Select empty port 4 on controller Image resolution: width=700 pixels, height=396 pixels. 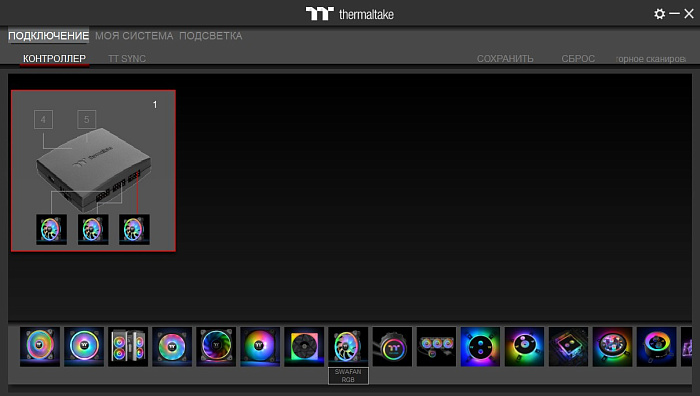pos(43,120)
